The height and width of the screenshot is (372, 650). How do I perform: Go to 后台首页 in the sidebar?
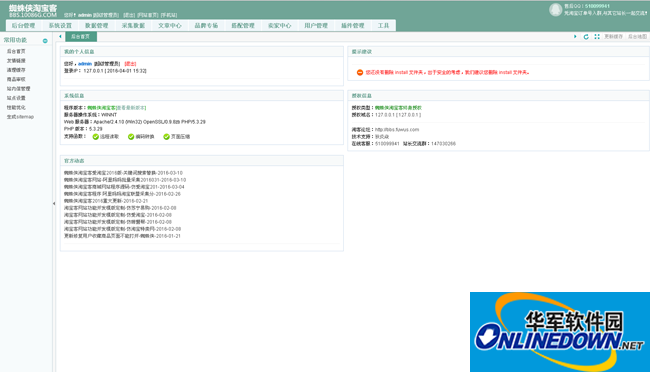16,51
